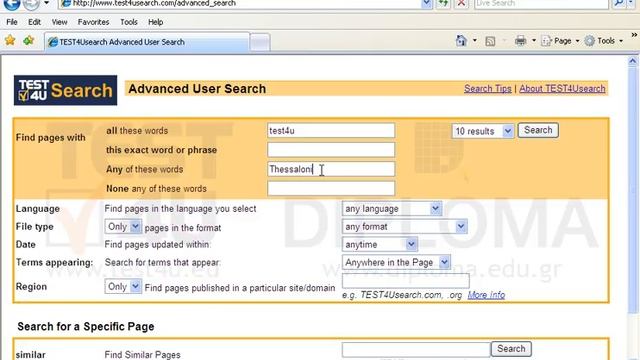Select the TEST4Usearch Advanced User Search tab

(x=147, y=42)
